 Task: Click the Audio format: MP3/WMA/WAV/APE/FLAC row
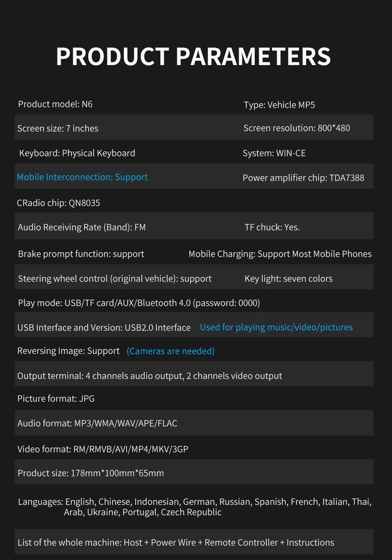tap(97, 424)
